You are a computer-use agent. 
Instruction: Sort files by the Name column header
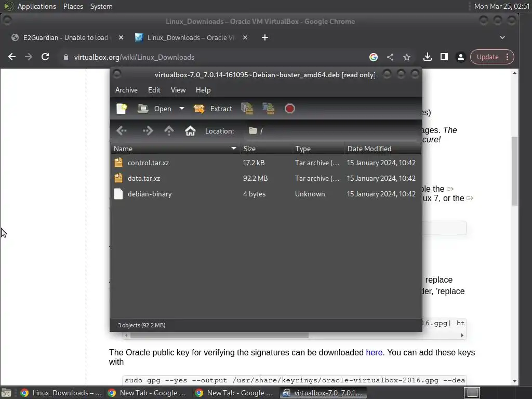click(x=176, y=149)
